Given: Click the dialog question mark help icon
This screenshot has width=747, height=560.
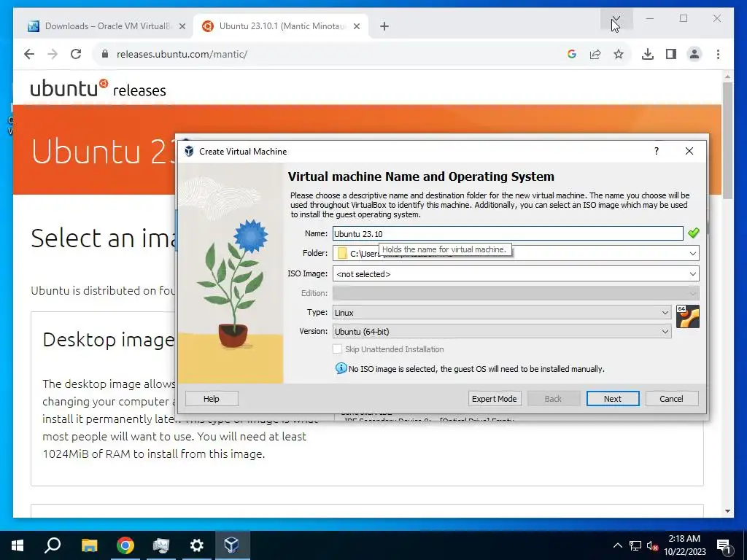Looking at the screenshot, I should (657, 151).
